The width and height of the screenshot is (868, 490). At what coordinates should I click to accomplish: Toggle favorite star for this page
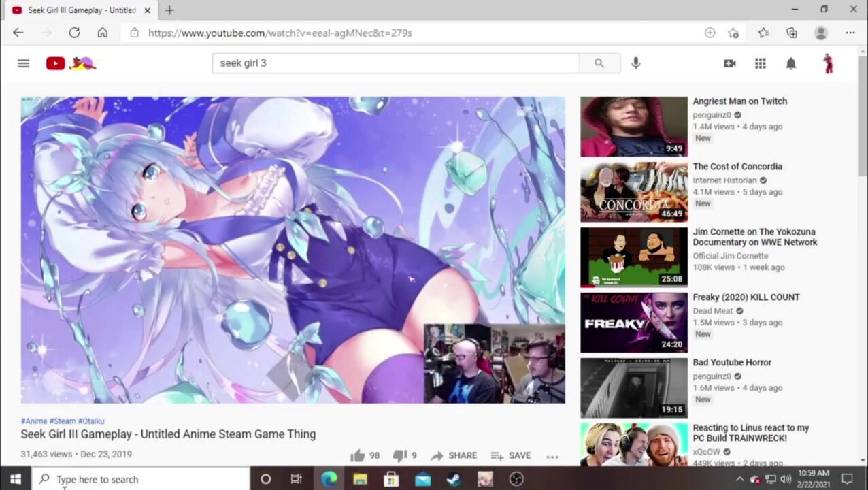733,33
